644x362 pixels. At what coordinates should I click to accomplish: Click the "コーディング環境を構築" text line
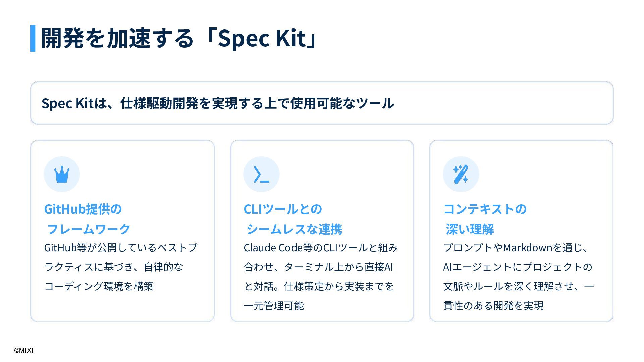point(99,286)
